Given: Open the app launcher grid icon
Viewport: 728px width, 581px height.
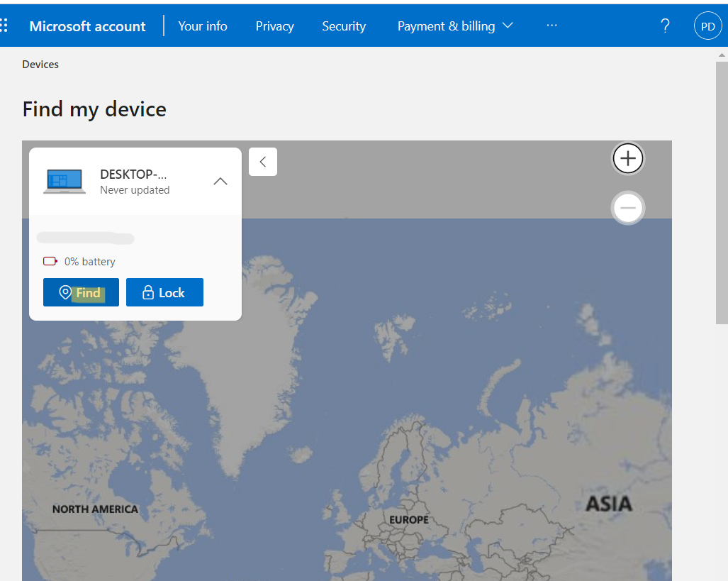Looking at the screenshot, I should (x=4, y=26).
